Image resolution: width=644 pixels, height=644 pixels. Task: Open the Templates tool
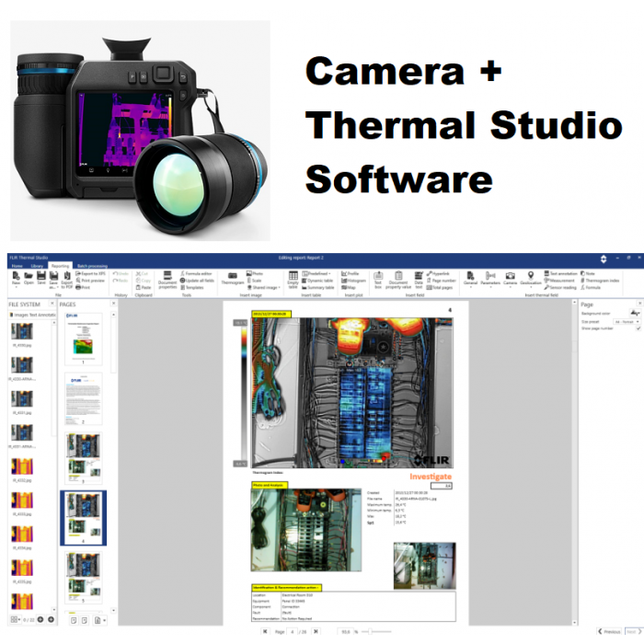tap(192, 287)
